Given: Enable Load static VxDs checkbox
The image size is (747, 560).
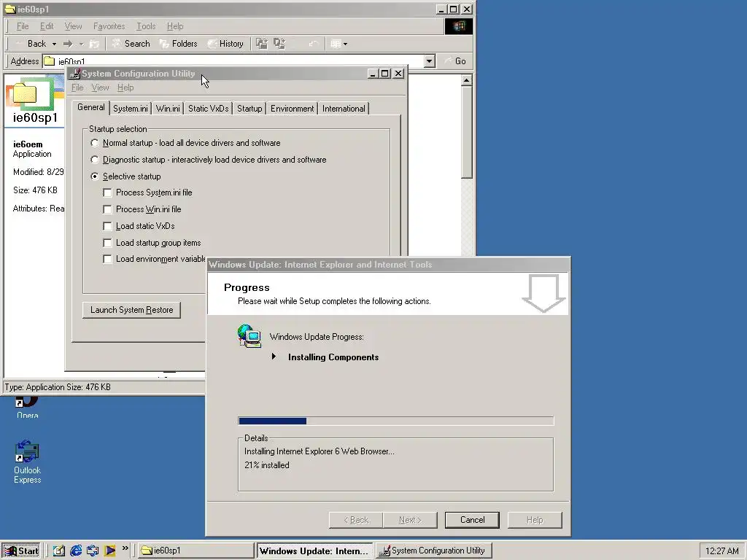Looking at the screenshot, I should coord(108,226).
